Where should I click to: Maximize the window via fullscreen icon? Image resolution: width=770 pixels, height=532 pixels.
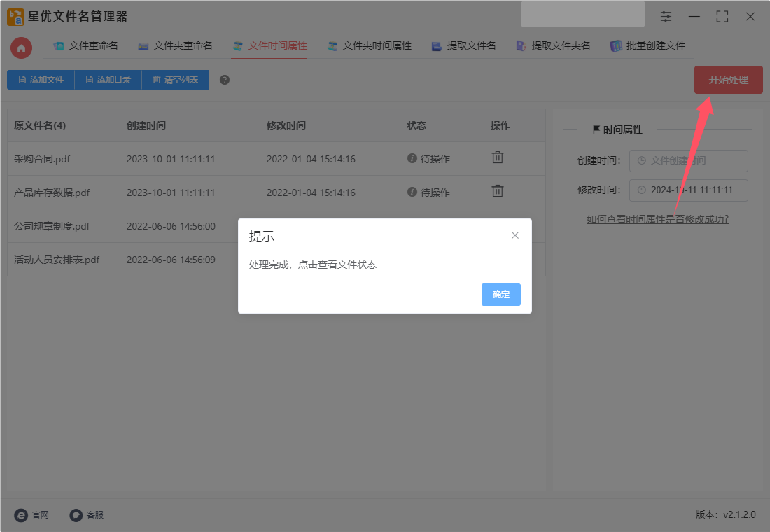coord(722,16)
